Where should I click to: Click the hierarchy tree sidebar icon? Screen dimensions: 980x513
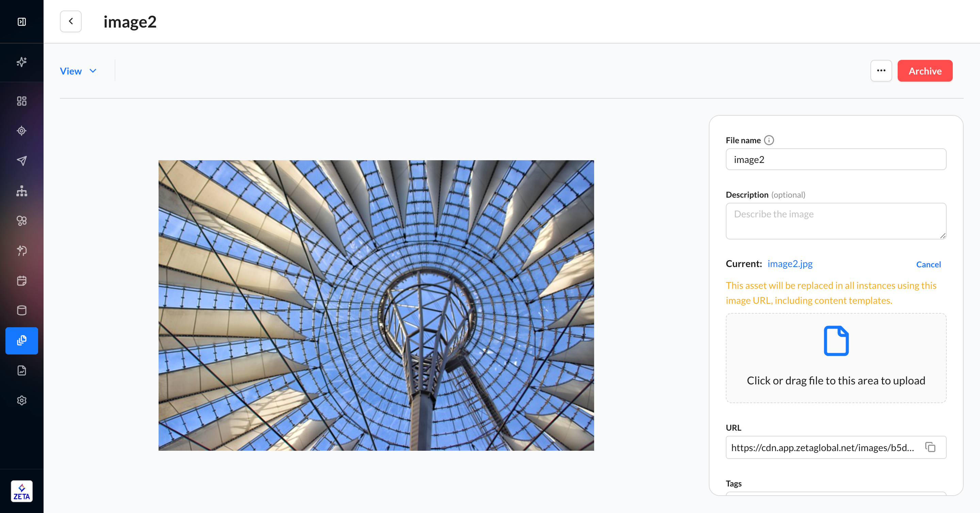click(x=22, y=191)
